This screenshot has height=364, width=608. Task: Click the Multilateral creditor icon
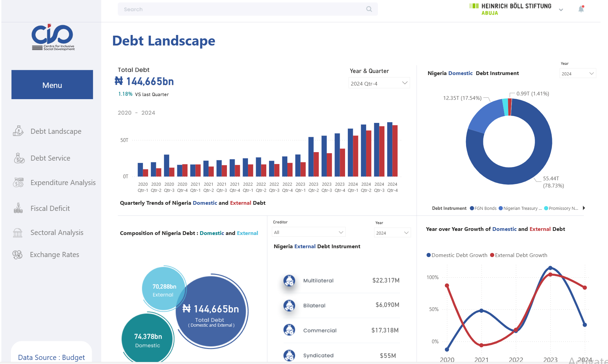(289, 281)
